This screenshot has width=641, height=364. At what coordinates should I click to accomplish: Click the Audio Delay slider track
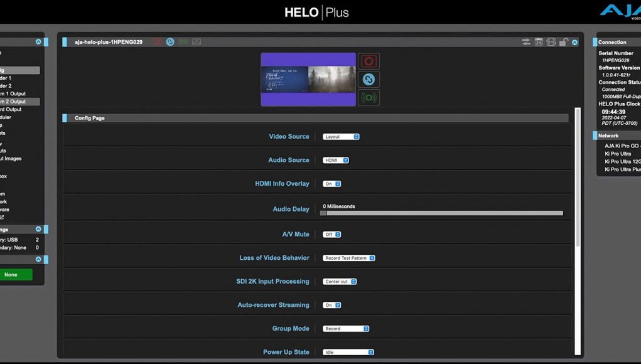(x=441, y=213)
